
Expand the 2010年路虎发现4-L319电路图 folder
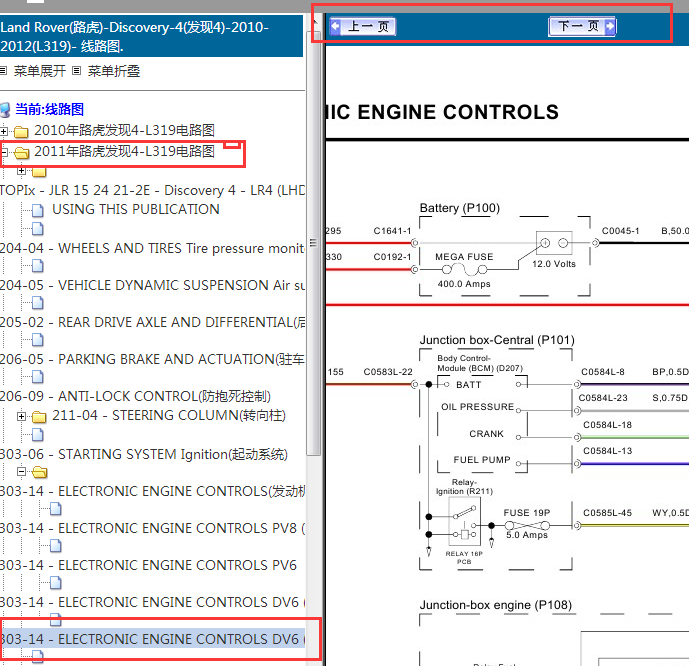(4, 131)
